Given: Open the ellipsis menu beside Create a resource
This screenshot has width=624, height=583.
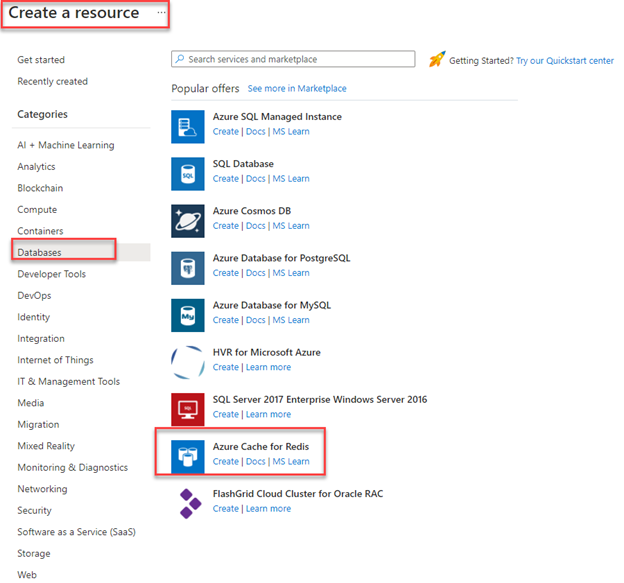Looking at the screenshot, I should 162,13.
